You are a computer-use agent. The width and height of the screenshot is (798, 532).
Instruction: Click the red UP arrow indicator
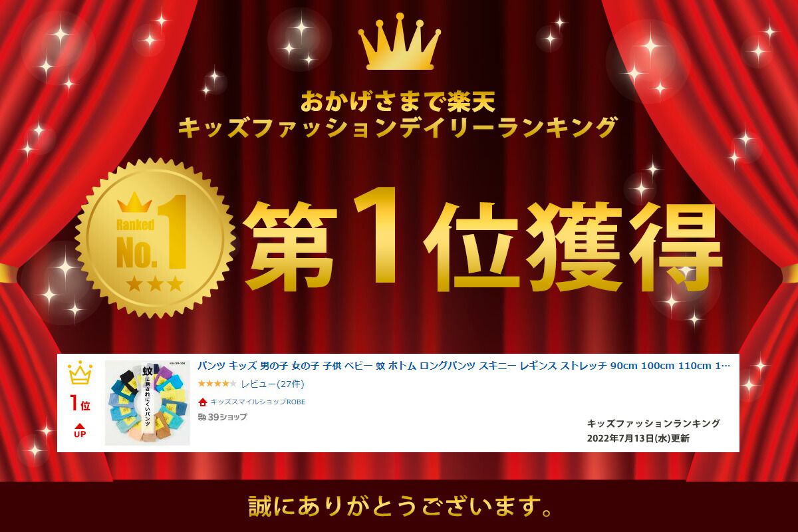(80, 430)
